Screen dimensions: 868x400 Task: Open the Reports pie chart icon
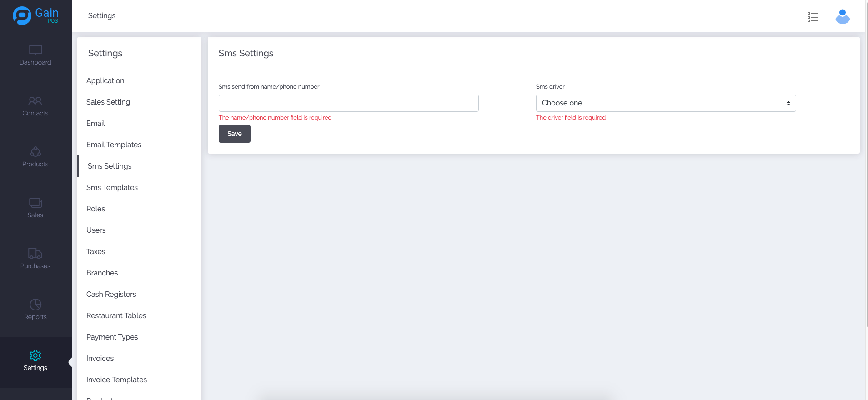pos(35,305)
